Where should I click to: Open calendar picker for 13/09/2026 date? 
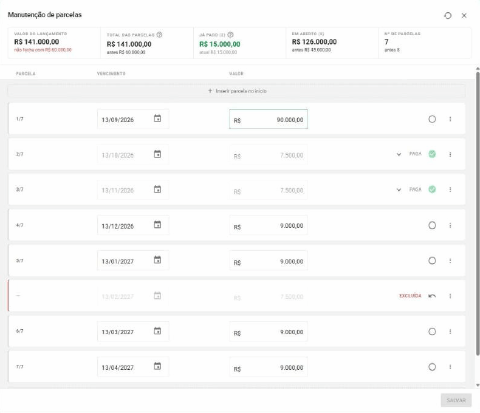click(x=157, y=118)
